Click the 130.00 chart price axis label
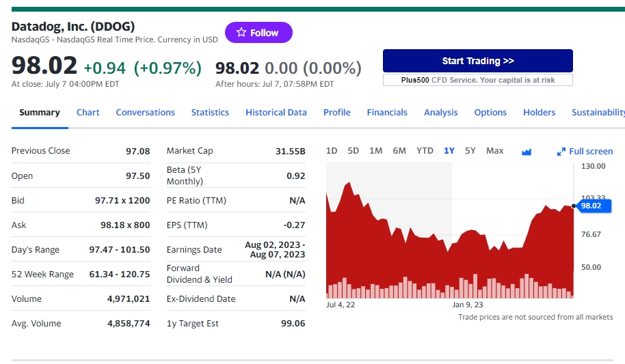The image size is (625, 364). click(x=593, y=166)
